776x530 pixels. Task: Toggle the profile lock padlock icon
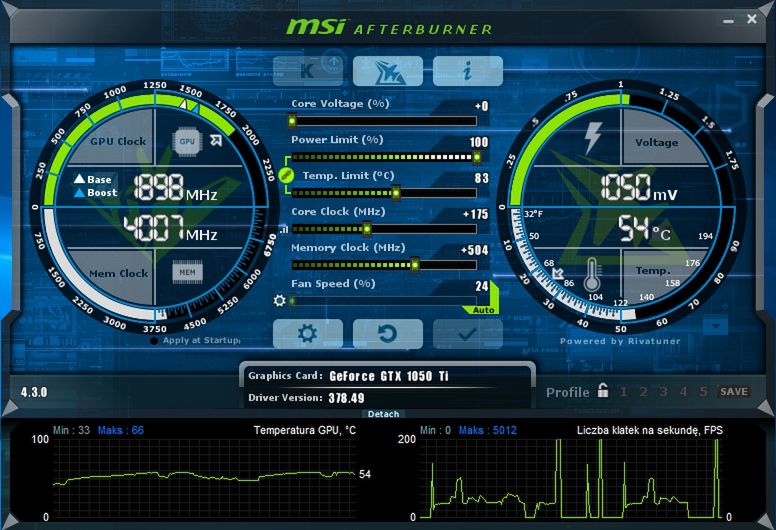[602, 390]
